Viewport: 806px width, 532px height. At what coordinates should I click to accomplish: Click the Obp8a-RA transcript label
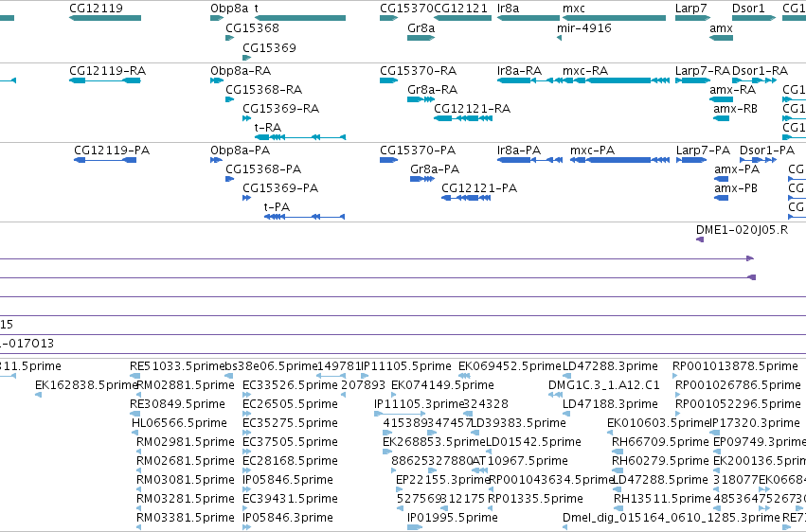[x=241, y=70]
